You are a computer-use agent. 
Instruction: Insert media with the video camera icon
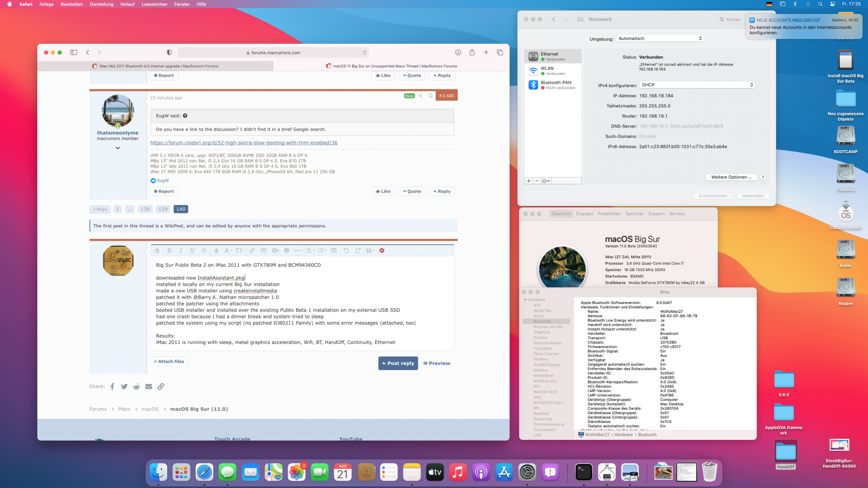(275, 250)
